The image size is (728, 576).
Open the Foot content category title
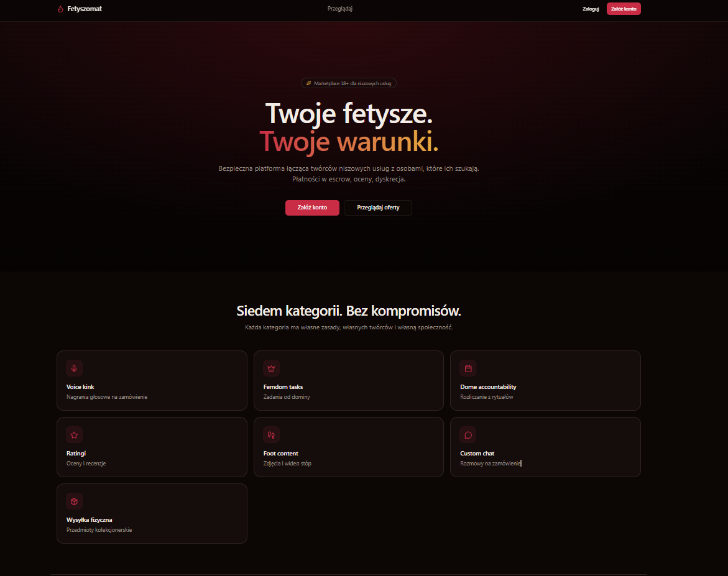281,454
